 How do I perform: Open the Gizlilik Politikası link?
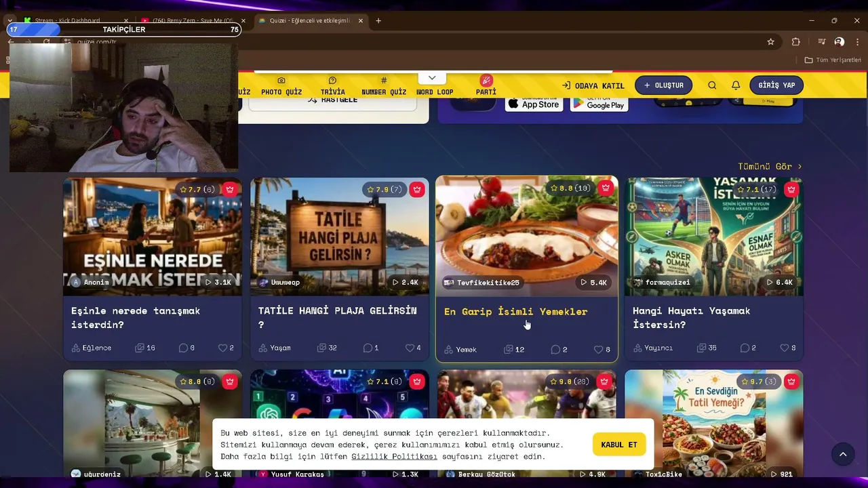coord(394,457)
